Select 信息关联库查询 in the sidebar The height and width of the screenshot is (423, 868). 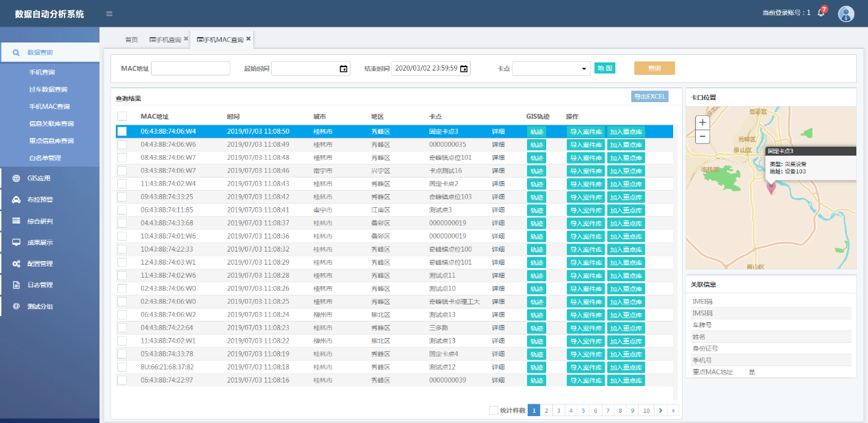51,124
